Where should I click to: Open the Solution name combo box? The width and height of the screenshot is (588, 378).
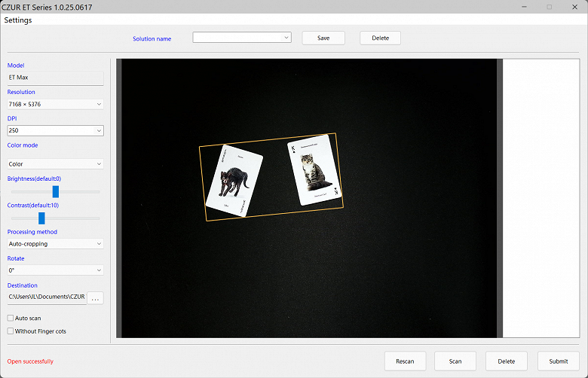click(242, 38)
